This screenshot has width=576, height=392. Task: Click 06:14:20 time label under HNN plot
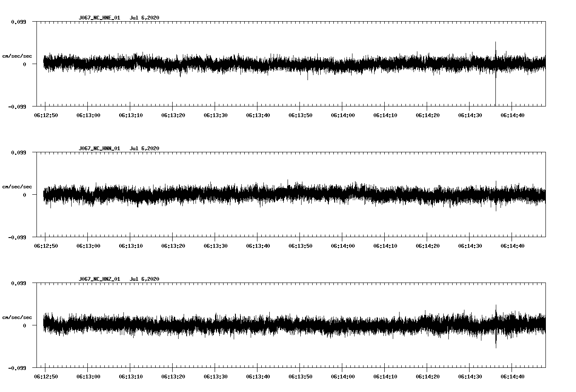(x=428, y=246)
